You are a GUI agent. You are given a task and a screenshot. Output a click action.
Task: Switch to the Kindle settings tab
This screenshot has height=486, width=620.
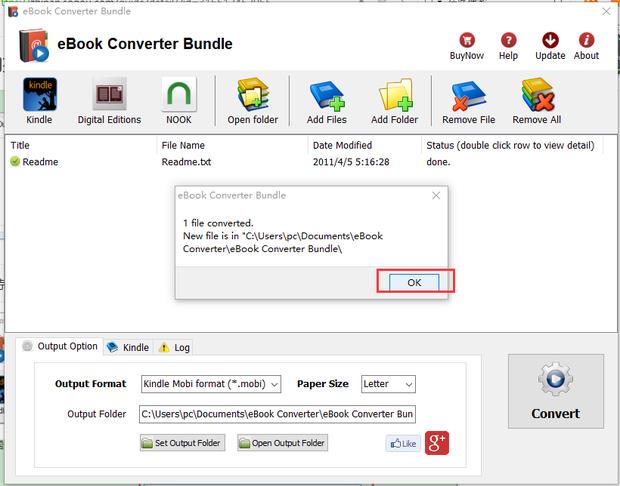pyautogui.click(x=129, y=348)
